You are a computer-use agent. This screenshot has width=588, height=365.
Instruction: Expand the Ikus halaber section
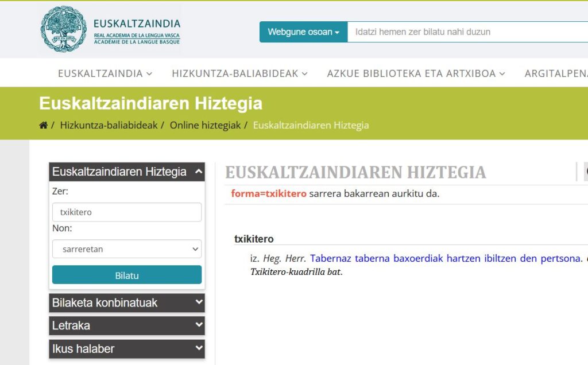126,348
